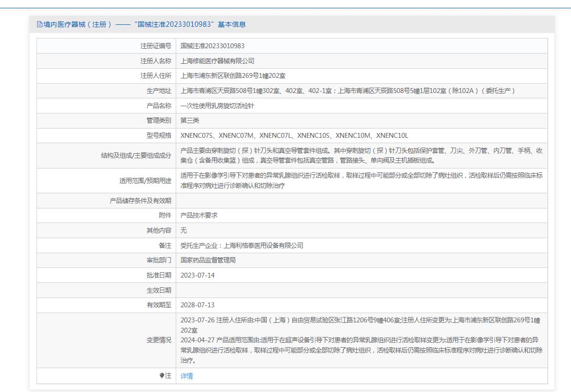Select the registration number 国械注准20233010983 value cell
571x392 pixels.
coord(212,46)
